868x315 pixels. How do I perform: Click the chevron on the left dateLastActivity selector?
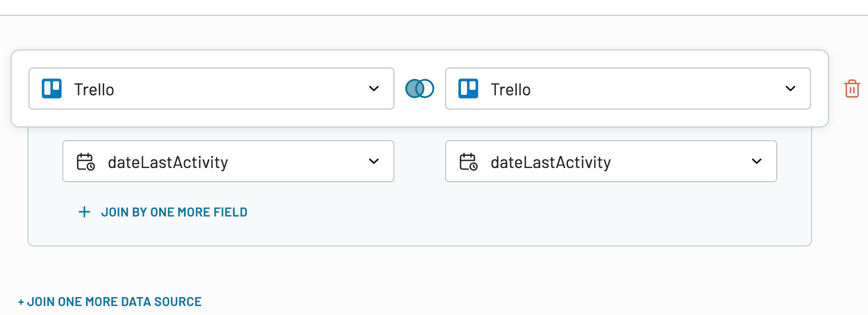coord(374,161)
